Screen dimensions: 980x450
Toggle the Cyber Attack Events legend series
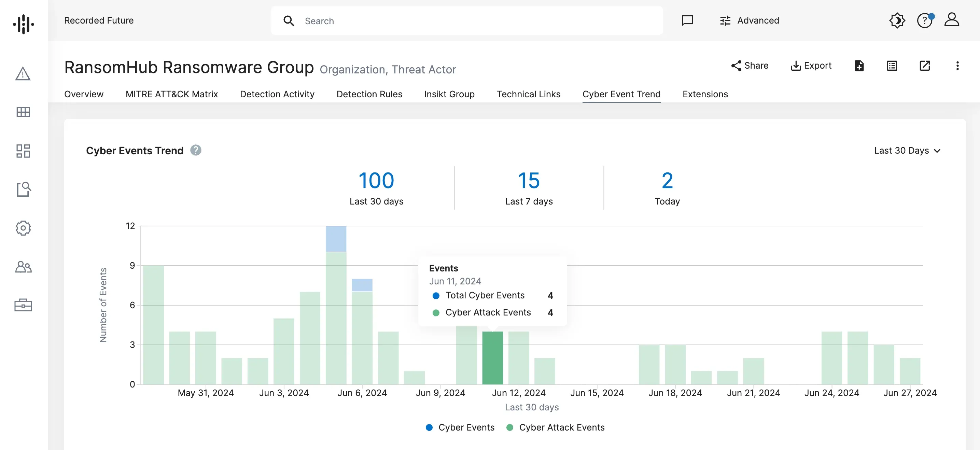point(556,427)
